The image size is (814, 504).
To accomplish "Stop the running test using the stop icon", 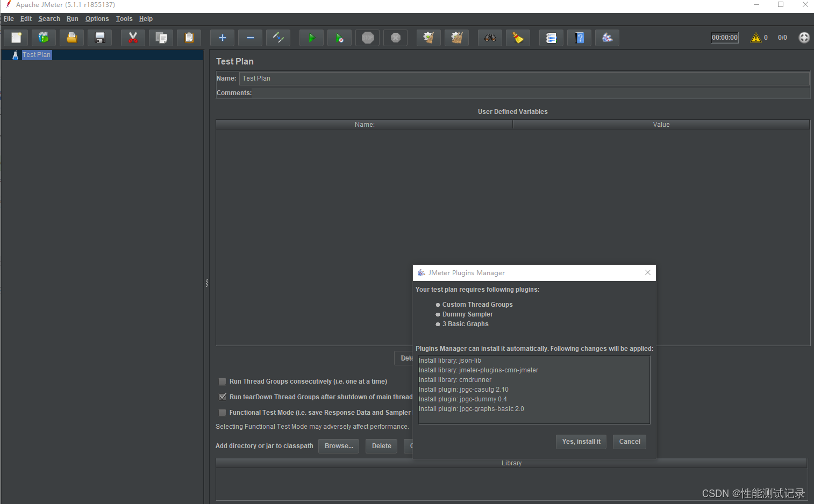I will (x=367, y=38).
